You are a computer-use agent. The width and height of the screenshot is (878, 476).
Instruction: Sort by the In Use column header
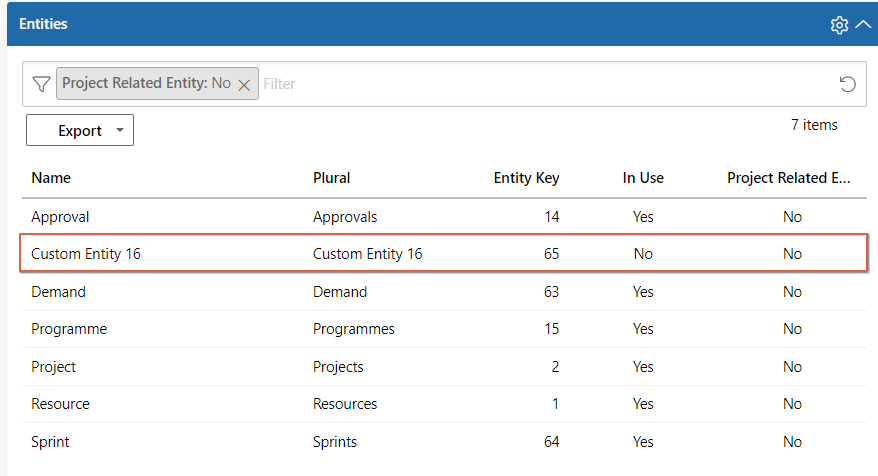[643, 178]
